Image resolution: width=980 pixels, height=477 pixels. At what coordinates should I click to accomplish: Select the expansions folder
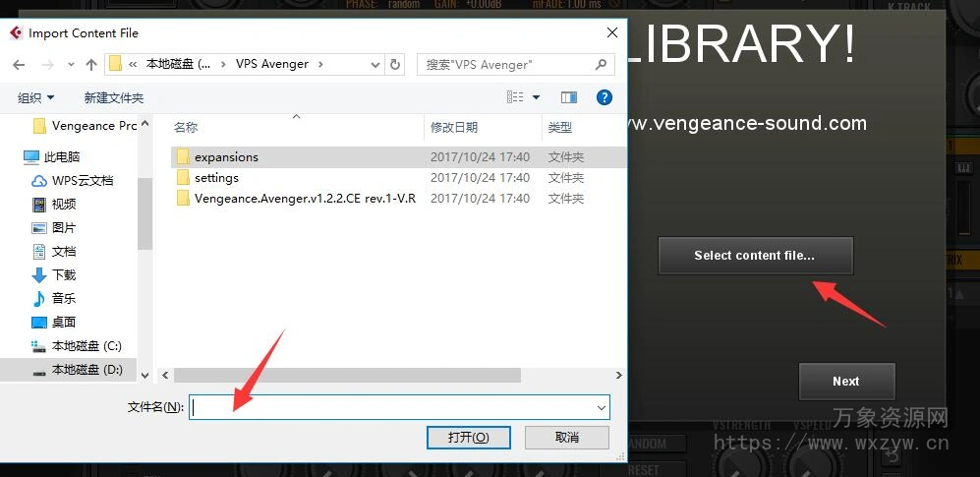click(x=226, y=157)
